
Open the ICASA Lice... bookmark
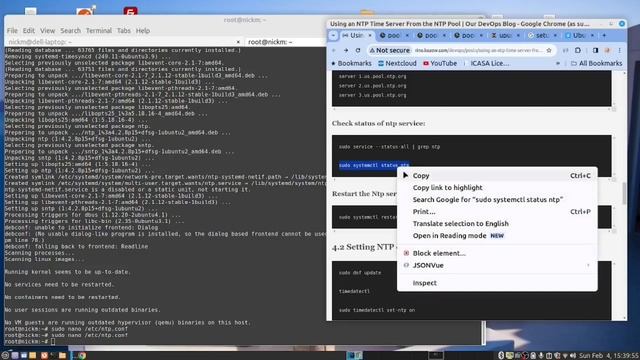[490, 63]
